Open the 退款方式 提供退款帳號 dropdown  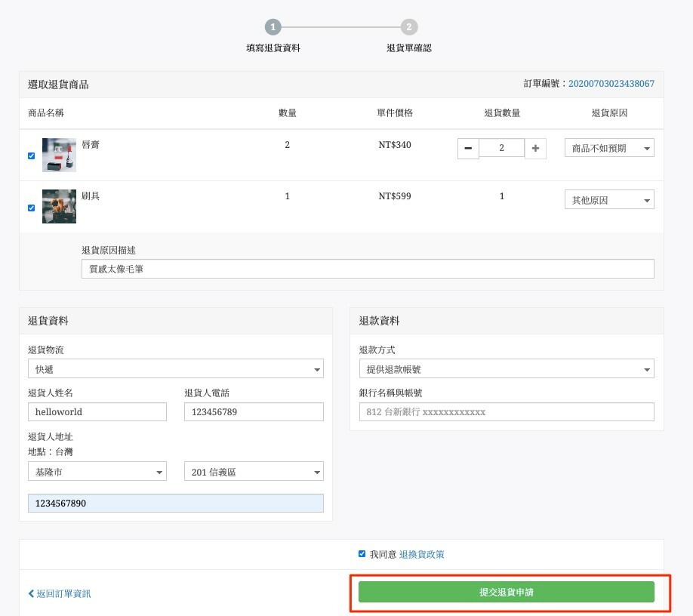point(507,369)
